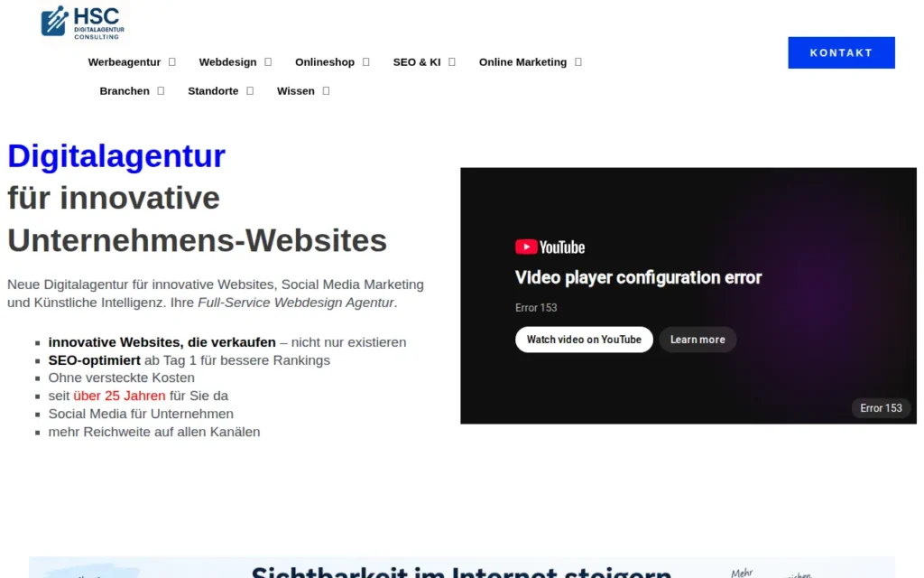Click 'innovative Websites, die verkaufen' bullet
Screen dimensions: 924x578
pyautogui.click(x=162, y=342)
